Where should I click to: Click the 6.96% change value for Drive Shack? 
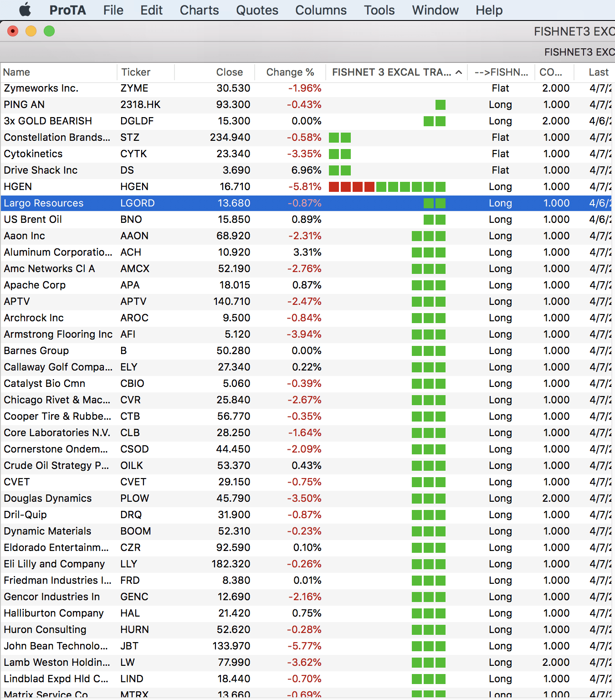click(x=307, y=170)
